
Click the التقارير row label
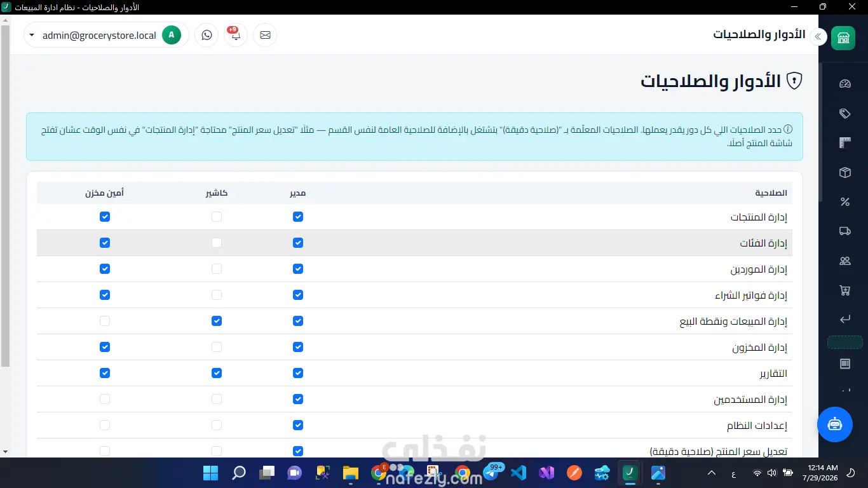(x=774, y=374)
